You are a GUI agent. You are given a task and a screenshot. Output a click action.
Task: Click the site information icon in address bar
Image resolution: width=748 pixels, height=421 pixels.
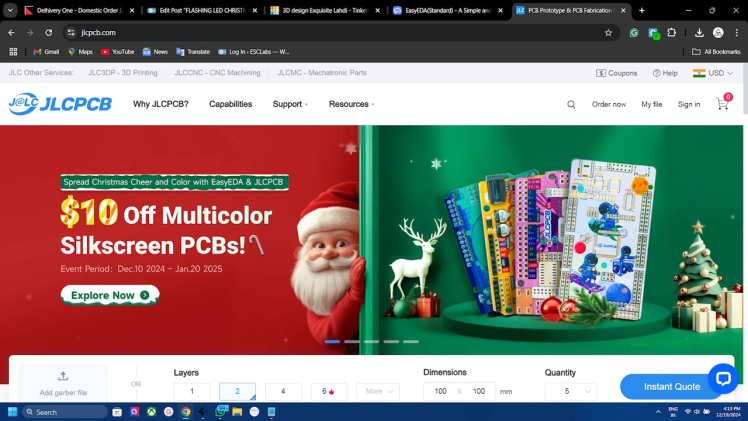coord(71,32)
